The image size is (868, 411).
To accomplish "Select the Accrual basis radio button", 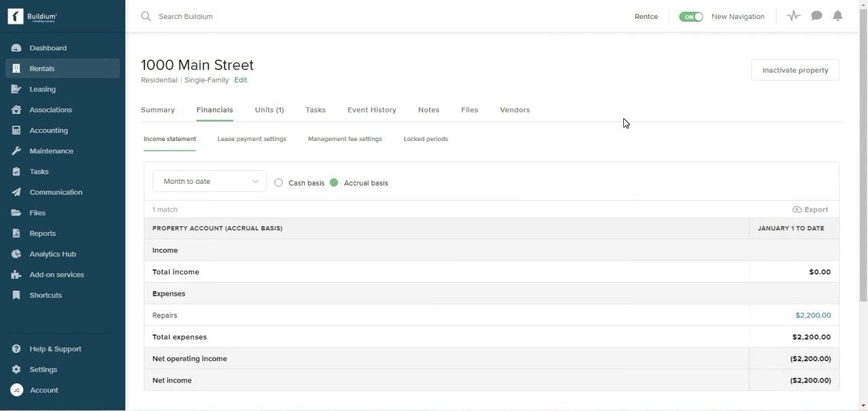I will coord(334,182).
